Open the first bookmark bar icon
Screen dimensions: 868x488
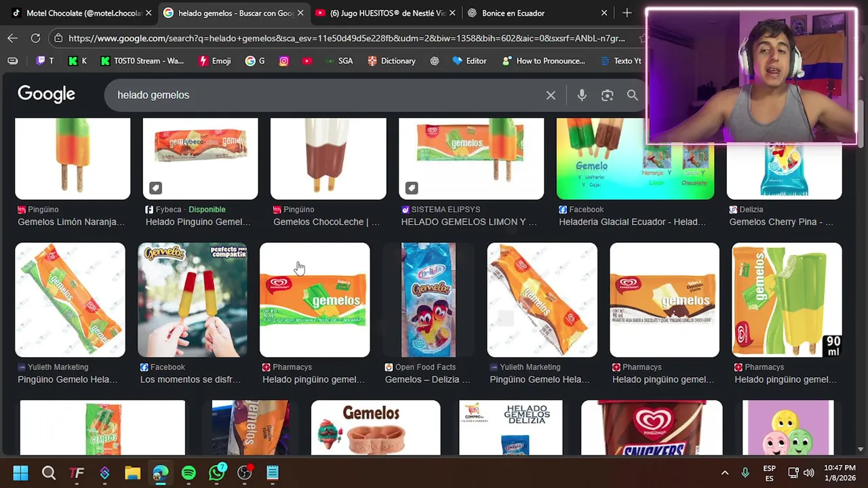[x=12, y=61]
